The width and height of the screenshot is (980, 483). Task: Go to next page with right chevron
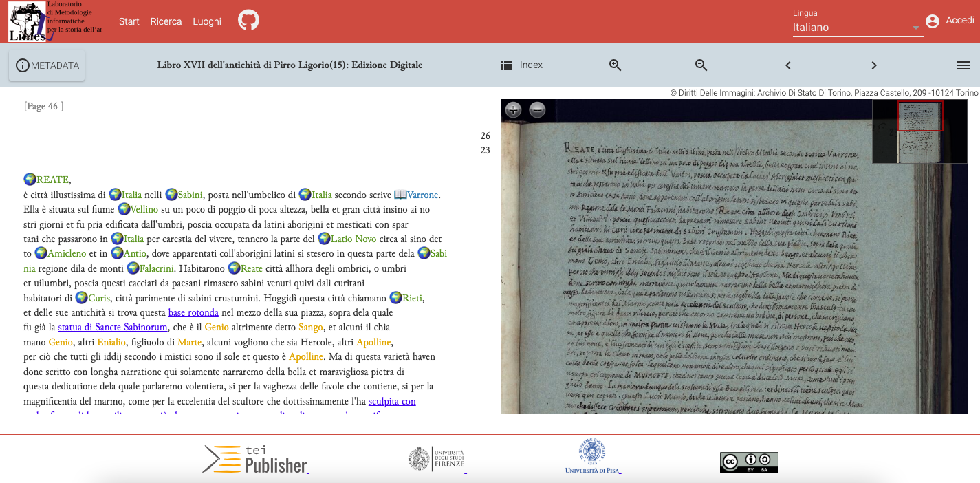(874, 65)
